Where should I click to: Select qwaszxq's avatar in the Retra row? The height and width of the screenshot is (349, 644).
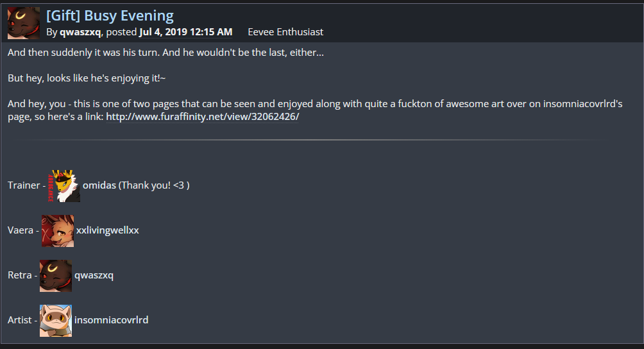click(56, 276)
